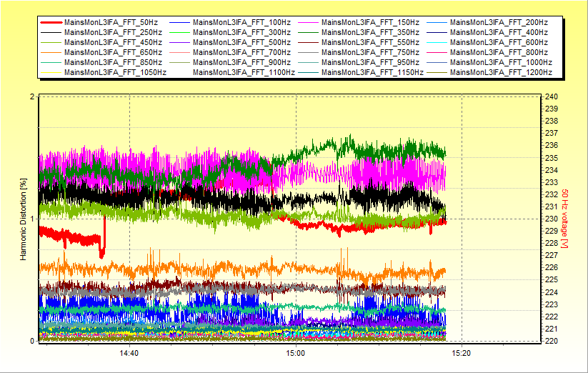
Task: Click the 2 tick on left distortion axis
Action: tap(32, 97)
